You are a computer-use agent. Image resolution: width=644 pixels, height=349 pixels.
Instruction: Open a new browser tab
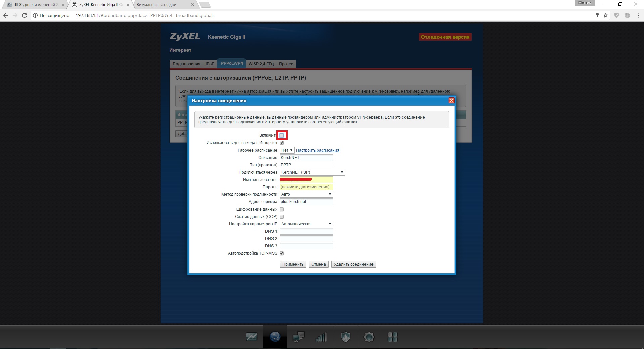(x=205, y=5)
